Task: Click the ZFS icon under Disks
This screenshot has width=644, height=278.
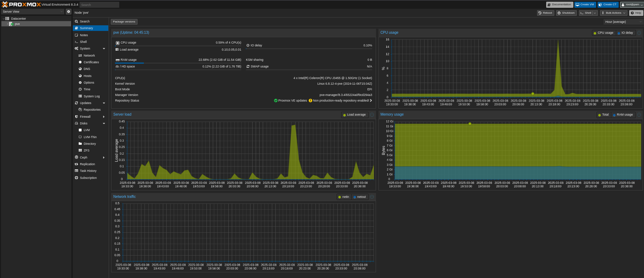Action: pos(80,150)
